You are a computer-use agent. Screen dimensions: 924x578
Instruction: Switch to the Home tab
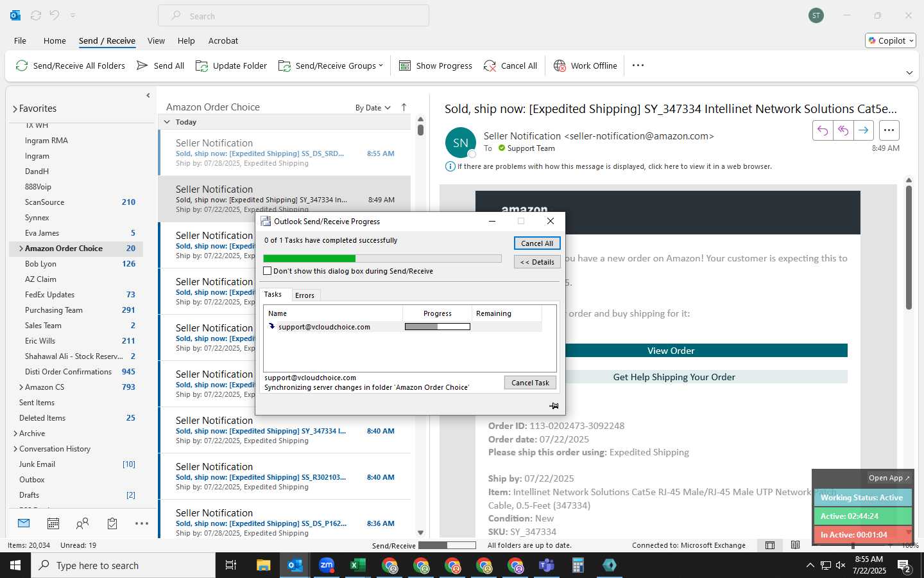[55, 40]
